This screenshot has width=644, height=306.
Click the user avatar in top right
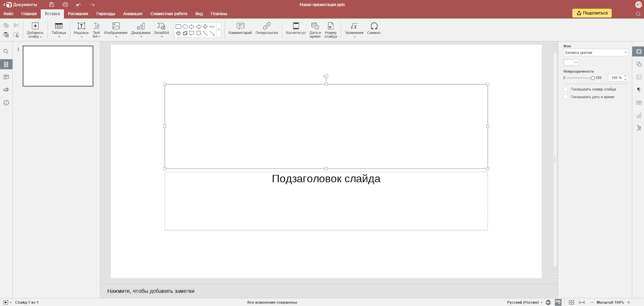pyautogui.click(x=638, y=5)
